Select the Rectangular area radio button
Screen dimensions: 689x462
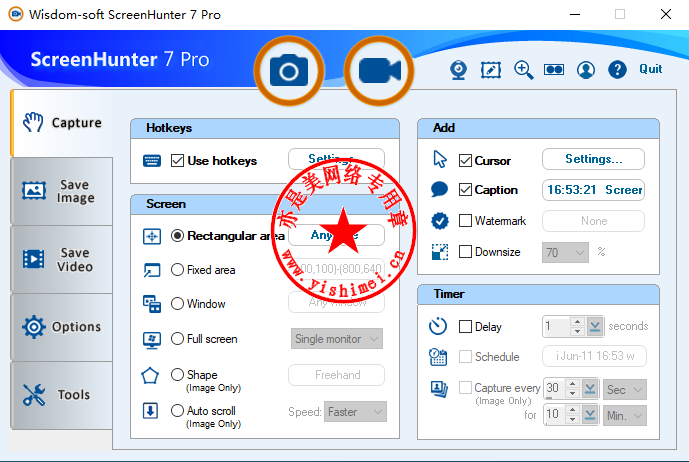coord(178,236)
